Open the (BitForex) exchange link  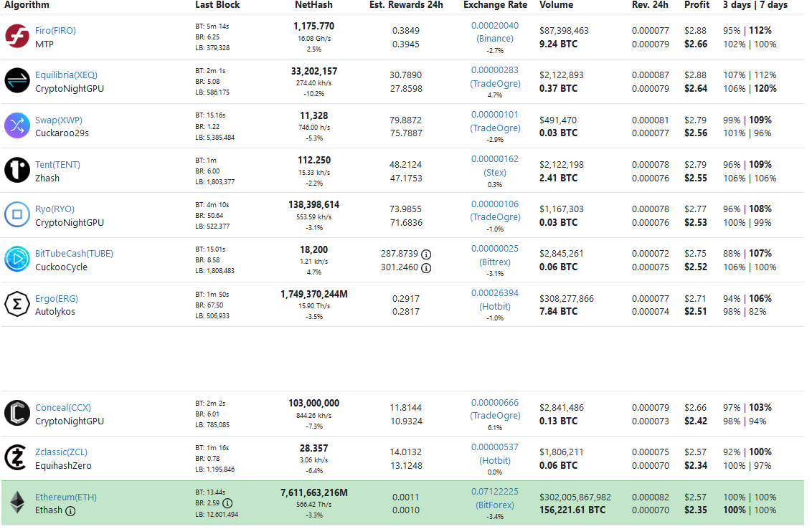(495, 505)
